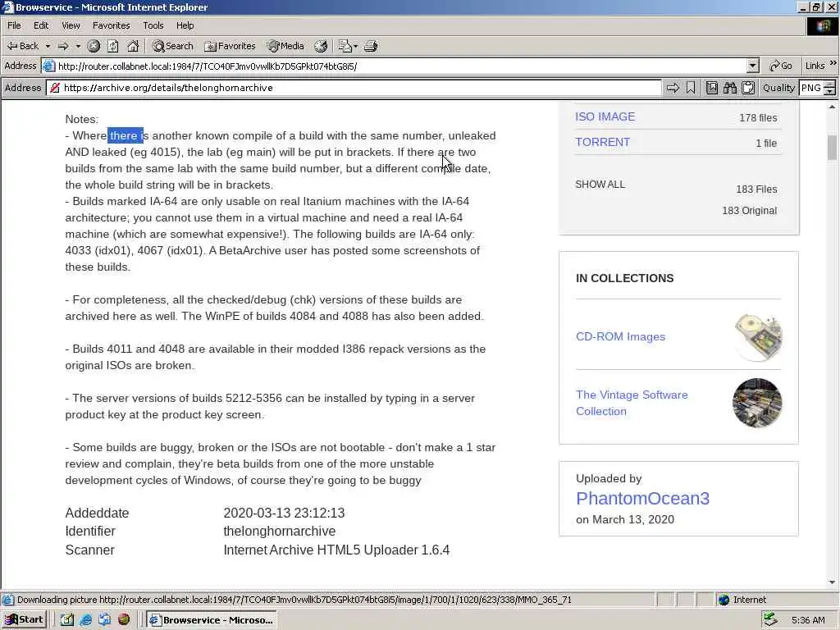Click the Outlook Express quick launch icon
The height and width of the screenshot is (630, 840).
[x=104, y=620]
